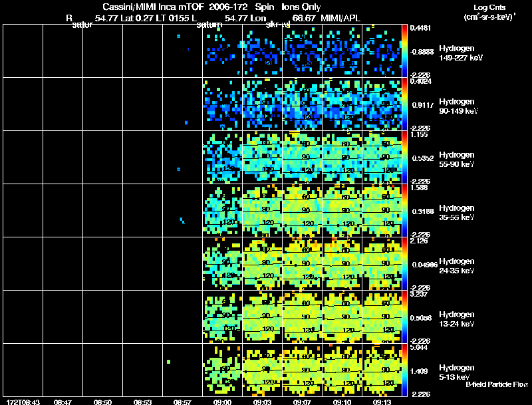Image resolution: width=532 pixels, height=405 pixels.
Task: Open the 09:03 image in the 5-13 keV row
Action: (x=262, y=370)
